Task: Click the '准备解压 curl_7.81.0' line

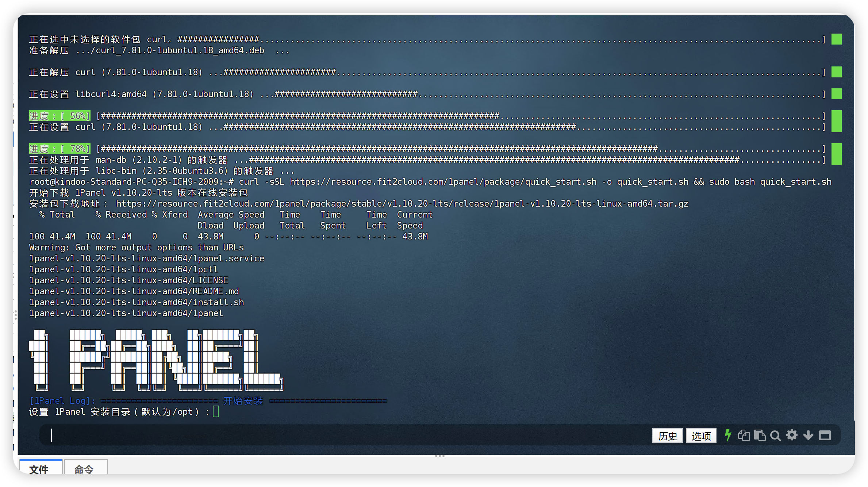Action: tap(159, 50)
